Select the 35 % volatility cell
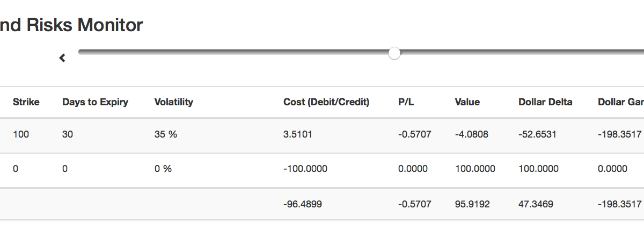644x245 pixels. pyautogui.click(x=165, y=135)
